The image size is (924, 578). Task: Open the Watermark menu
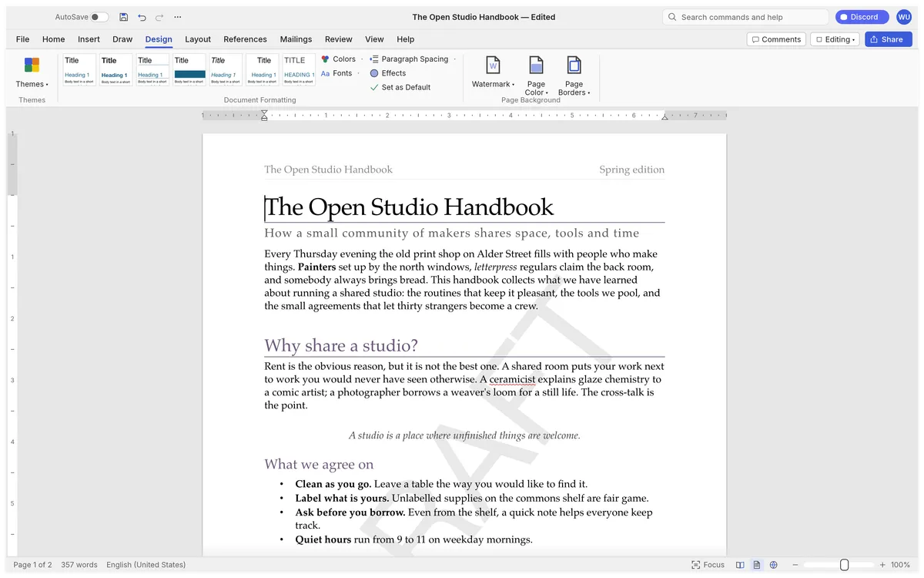[493, 72]
